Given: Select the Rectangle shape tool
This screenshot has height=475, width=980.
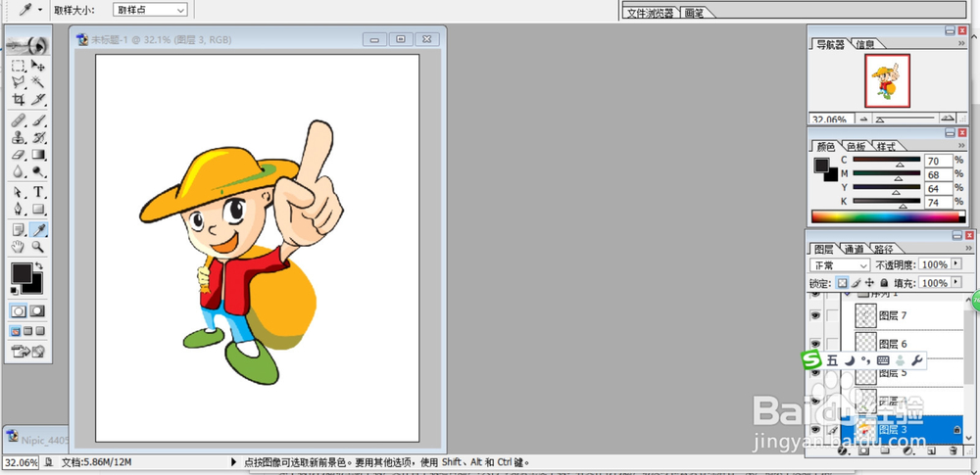Looking at the screenshot, I should tap(38, 209).
